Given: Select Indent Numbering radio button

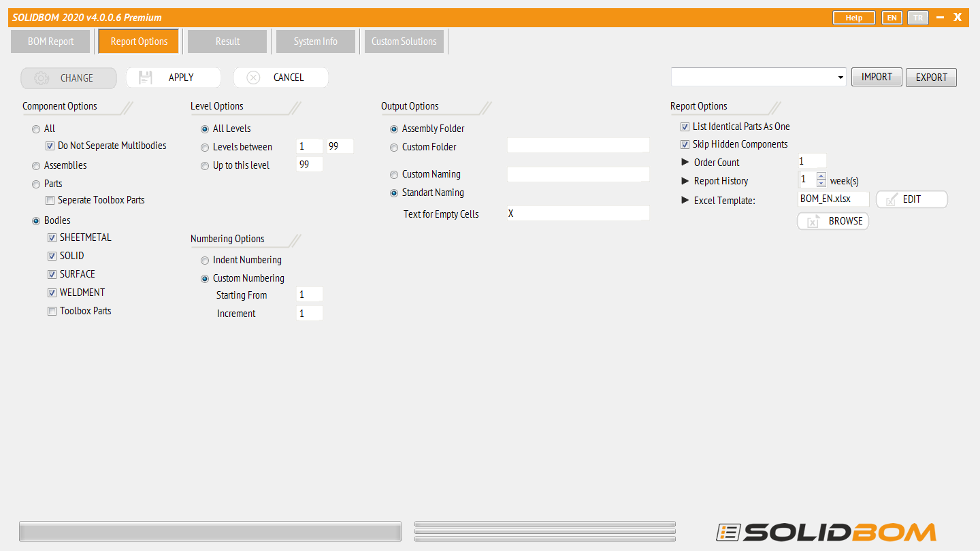Looking at the screenshot, I should click(205, 260).
